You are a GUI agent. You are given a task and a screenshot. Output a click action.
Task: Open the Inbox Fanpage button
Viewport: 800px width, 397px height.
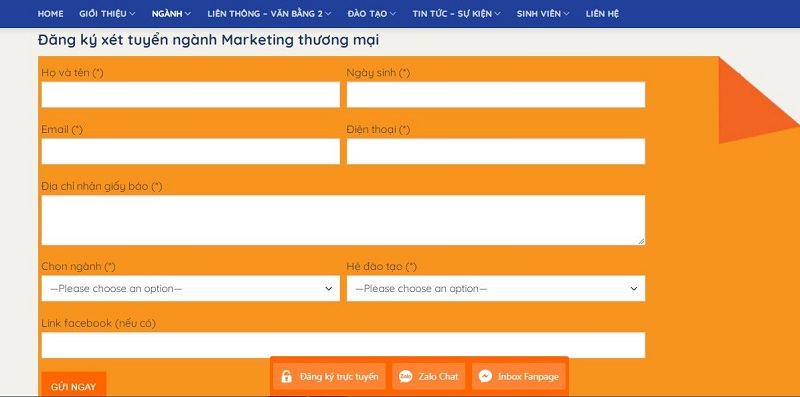pyautogui.click(x=519, y=377)
